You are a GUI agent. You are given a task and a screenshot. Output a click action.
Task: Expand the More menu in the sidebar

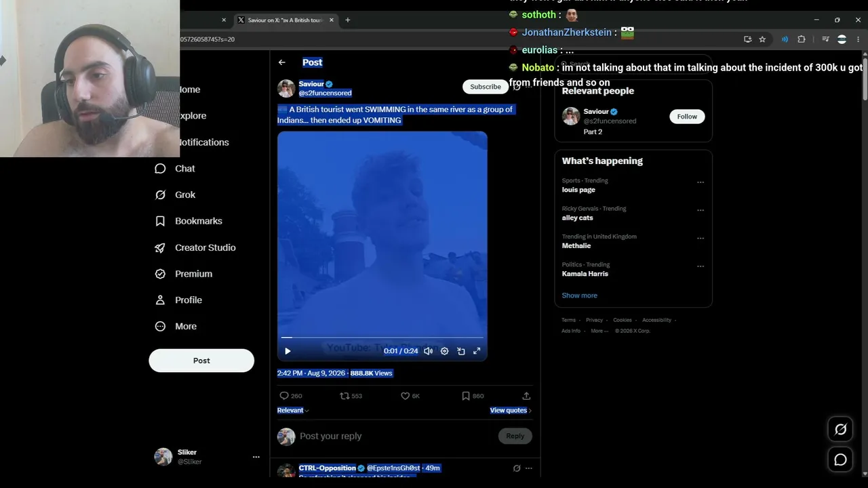pos(176,327)
